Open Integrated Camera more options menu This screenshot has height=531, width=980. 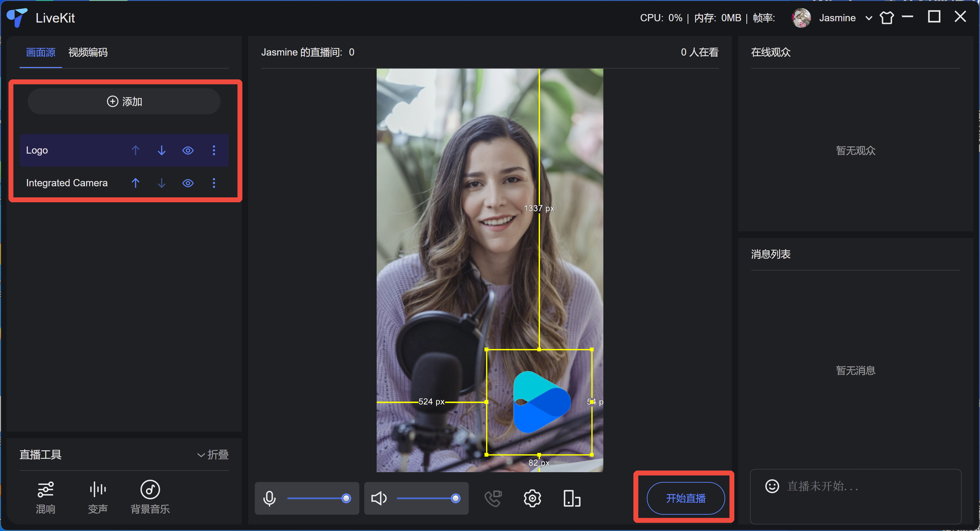point(214,183)
